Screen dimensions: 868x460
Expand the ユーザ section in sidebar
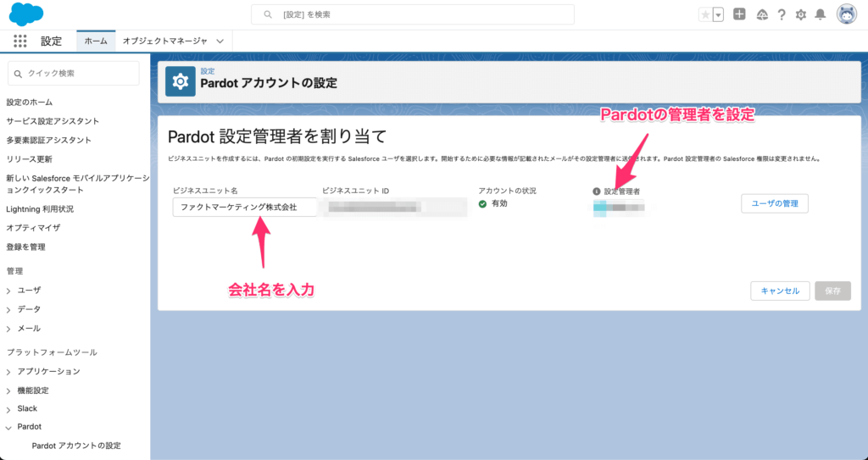click(x=8, y=291)
